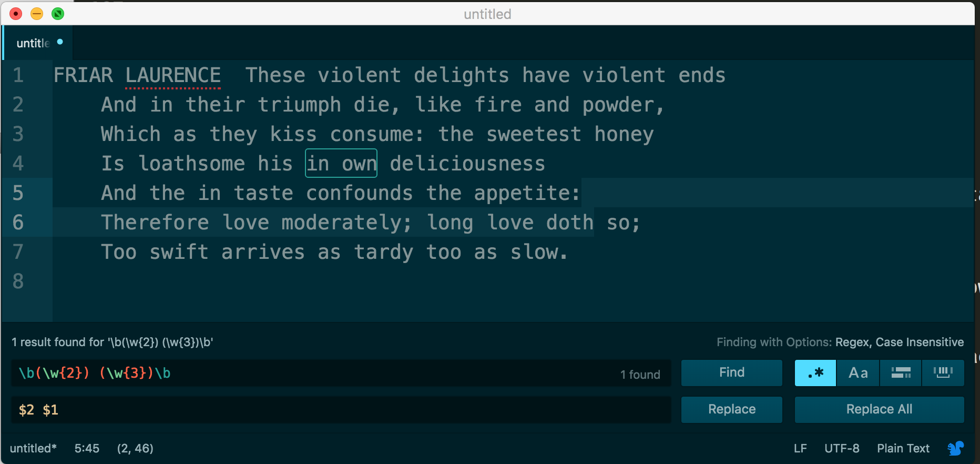Click line number 4 in the gutter
980x464 pixels.
point(18,164)
